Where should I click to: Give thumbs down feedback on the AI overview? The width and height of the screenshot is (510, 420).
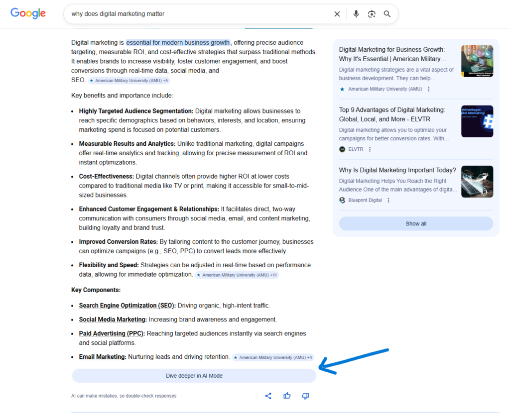305,396
